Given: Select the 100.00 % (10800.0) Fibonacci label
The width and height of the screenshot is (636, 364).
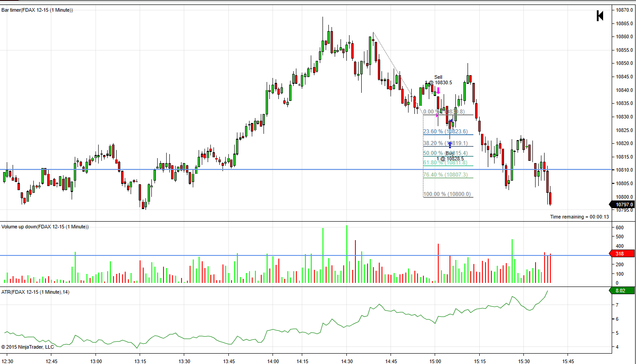Looking at the screenshot, I should pyautogui.click(x=447, y=194).
